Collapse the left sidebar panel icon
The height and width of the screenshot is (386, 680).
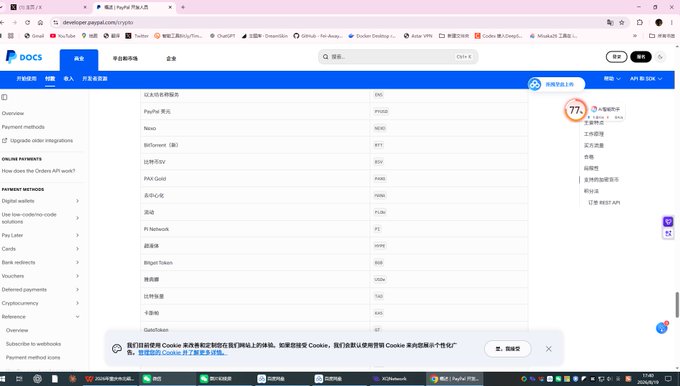coord(4,97)
